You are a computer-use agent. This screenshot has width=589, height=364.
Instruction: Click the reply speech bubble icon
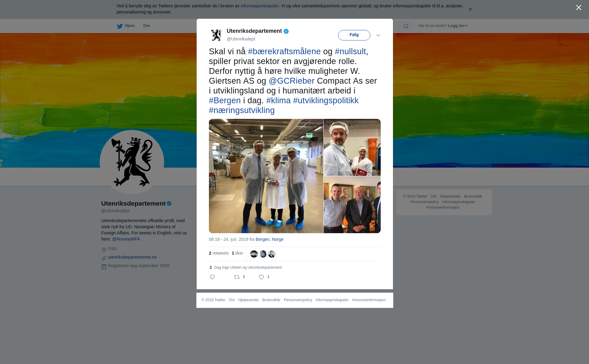[x=212, y=277]
